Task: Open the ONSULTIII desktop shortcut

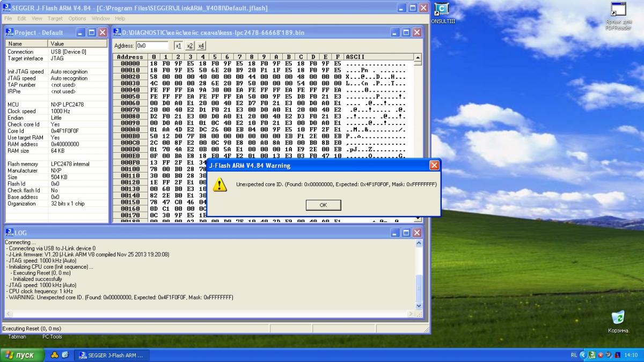Action: tap(441, 13)
